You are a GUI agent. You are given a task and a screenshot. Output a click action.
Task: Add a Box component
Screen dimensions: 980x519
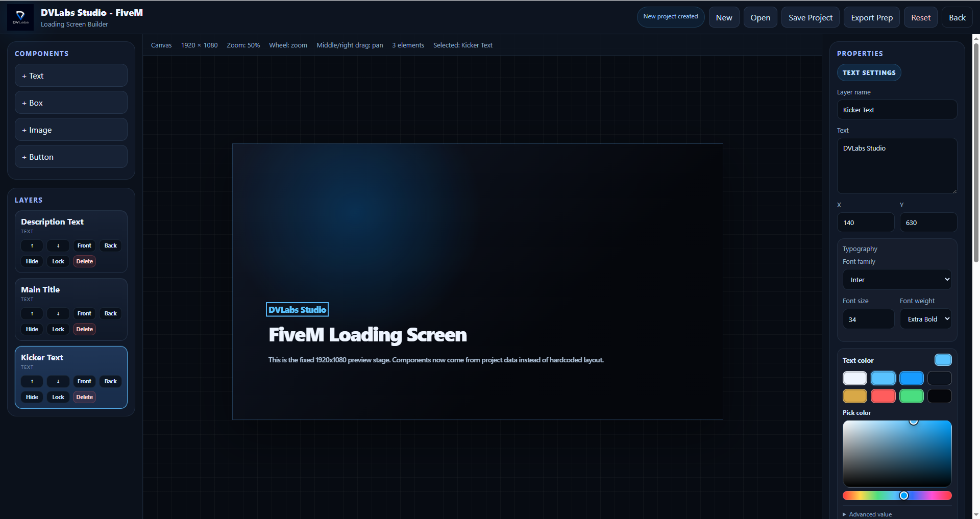71,103
